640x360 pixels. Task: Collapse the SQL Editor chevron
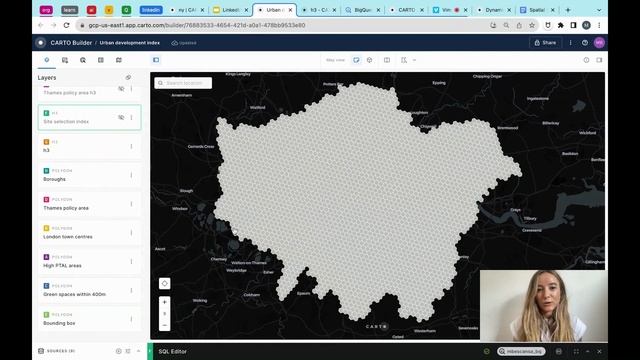588,351
